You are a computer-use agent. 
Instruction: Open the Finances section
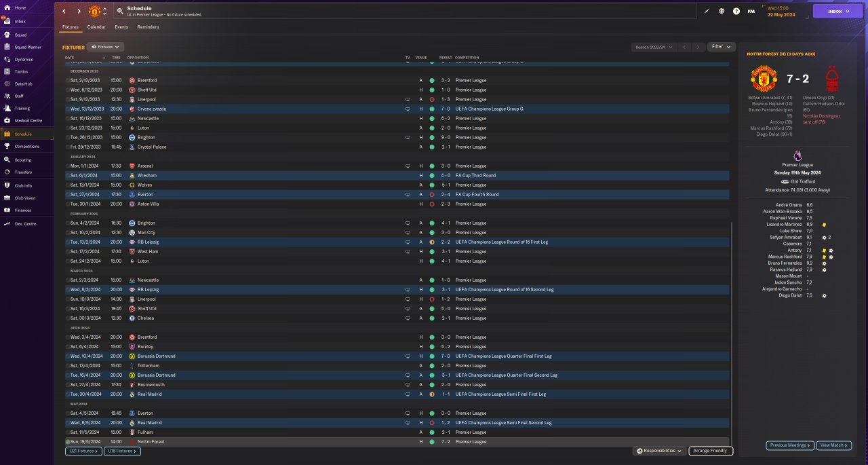point(23,210)
